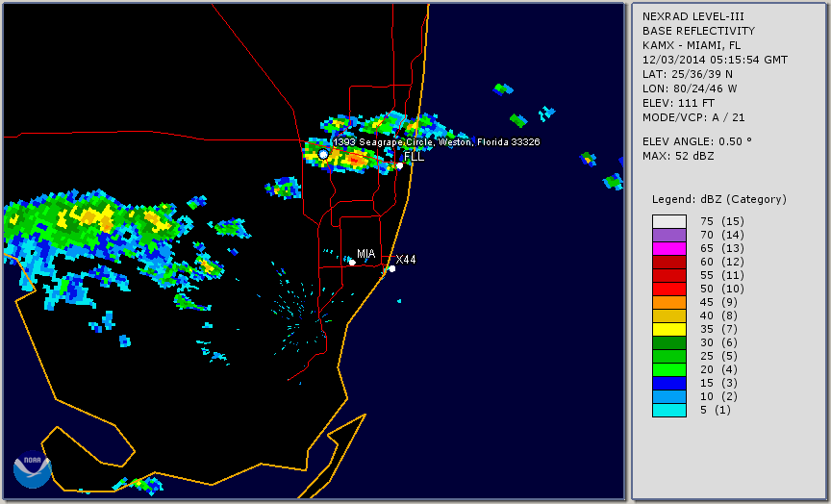Click the '75 (15)' legend value
Screen dimensions: 831x504
point(722,221)
